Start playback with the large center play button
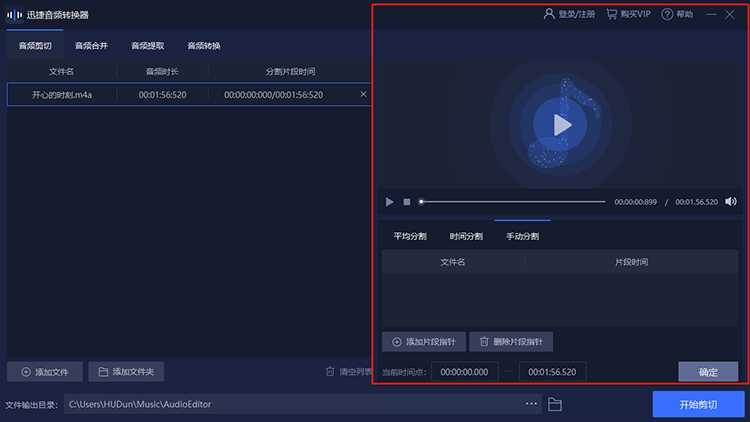The width and height of the screenshot is (750, 422). [x=560, y=124]
